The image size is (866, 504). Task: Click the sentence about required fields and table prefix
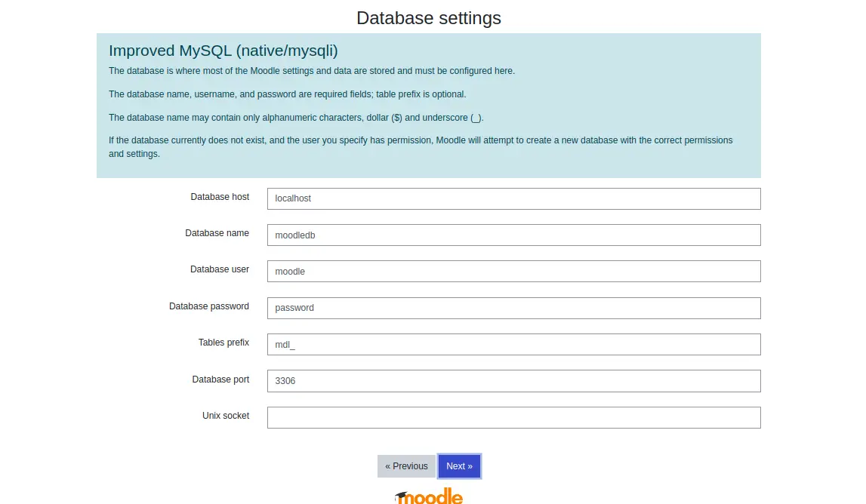(287, 94)
